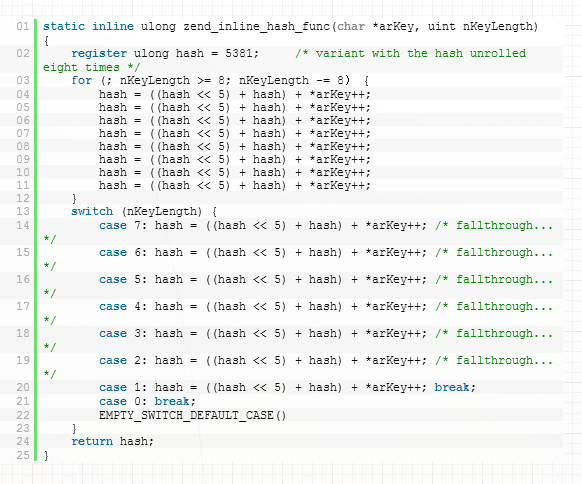This screenshot has width=582, height=484.
Task: Click the 'register' keyword on line 02
Action: coord(99,53)
